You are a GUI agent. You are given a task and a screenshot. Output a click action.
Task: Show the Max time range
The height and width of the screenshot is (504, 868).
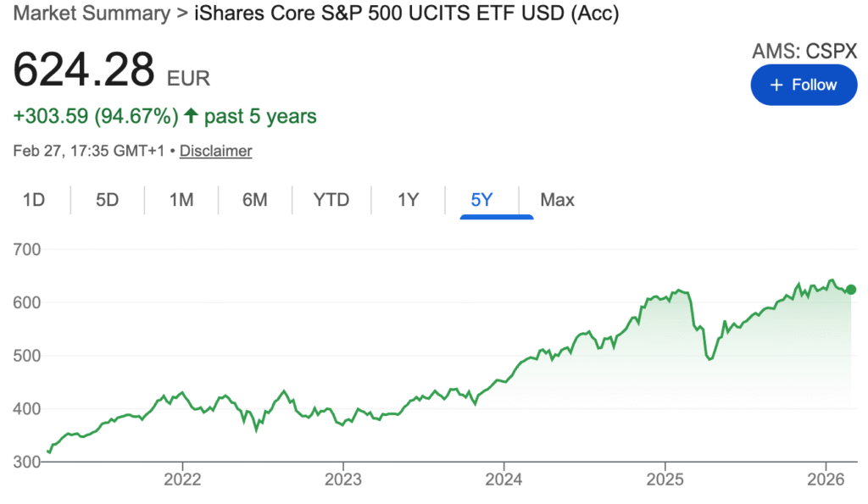tap(557, 200)
